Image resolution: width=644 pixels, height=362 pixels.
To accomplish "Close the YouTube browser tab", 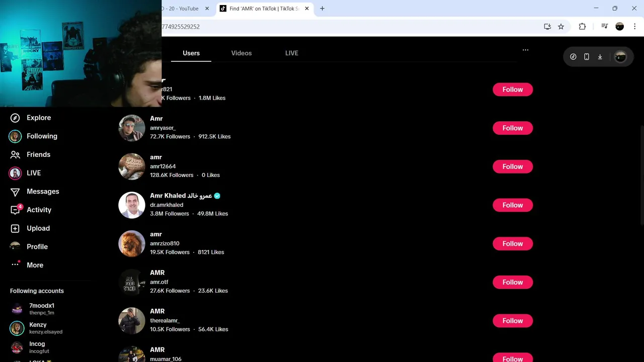I will 207,9.
